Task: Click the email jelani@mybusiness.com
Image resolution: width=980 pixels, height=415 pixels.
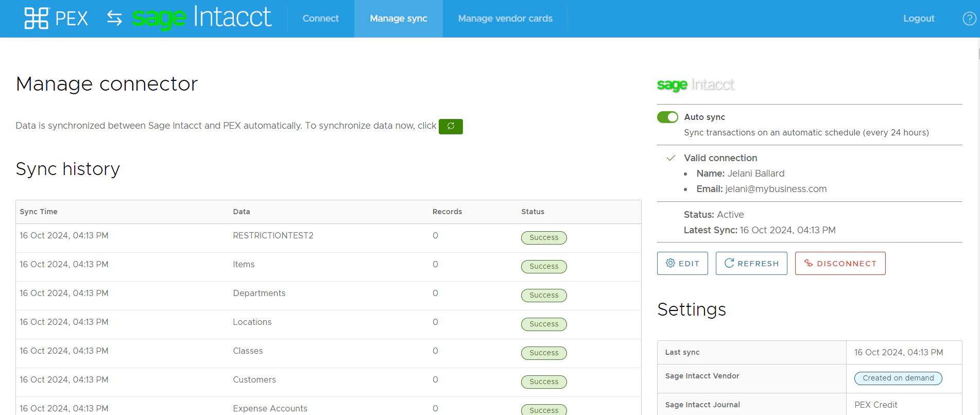Action: (x=776, y=189)
